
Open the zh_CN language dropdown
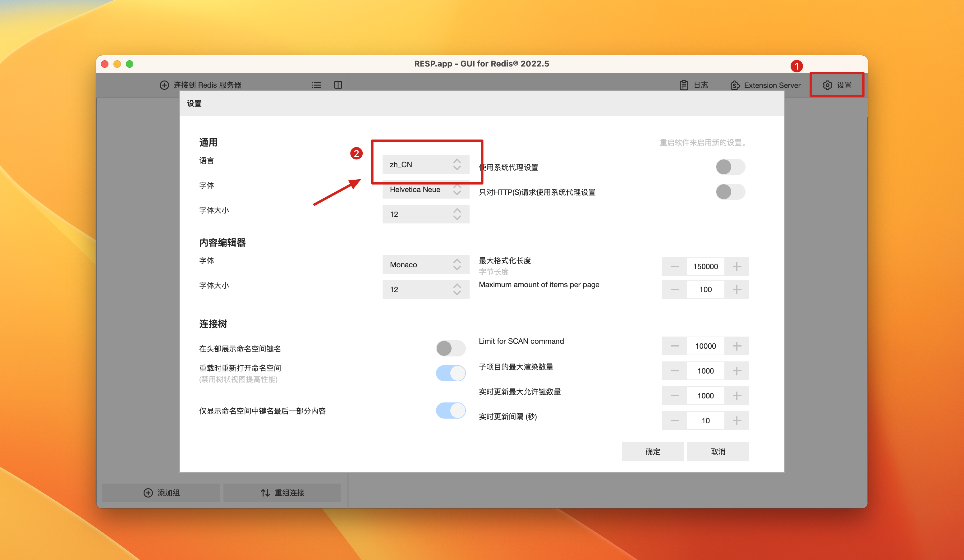pos(425,164)
